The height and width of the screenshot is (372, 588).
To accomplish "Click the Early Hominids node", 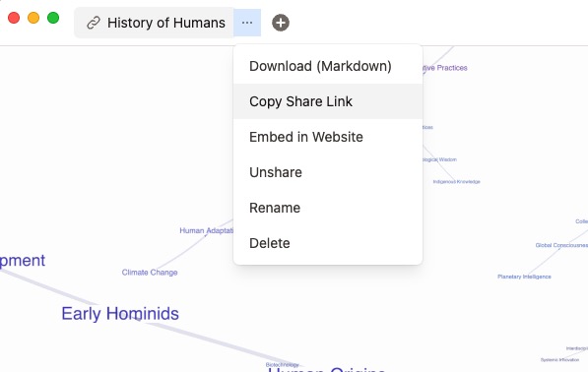I will (120, 314).
